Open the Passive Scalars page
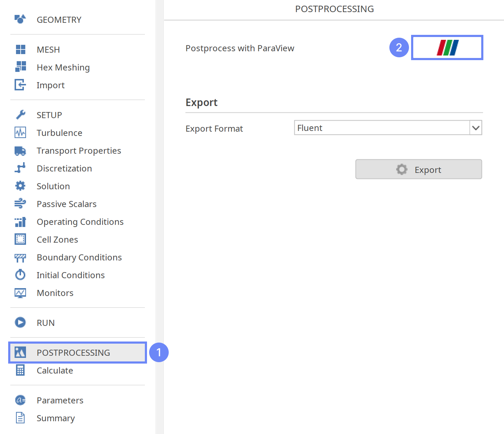504x434 pixels. coord(67,204)
